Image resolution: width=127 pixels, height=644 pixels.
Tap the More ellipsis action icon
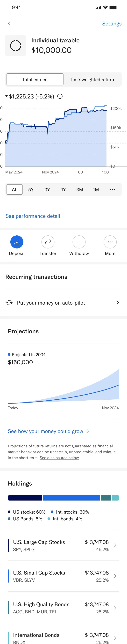tap(110, 242)
